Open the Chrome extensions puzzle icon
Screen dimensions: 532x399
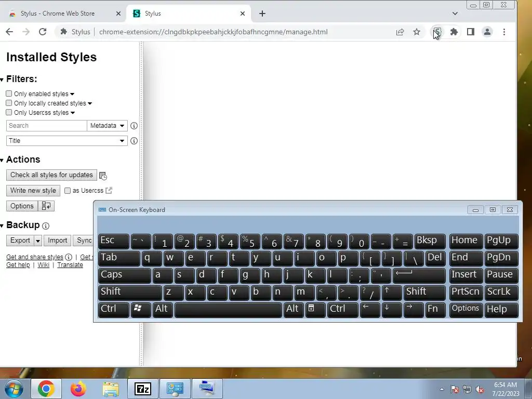pos(454,32)
